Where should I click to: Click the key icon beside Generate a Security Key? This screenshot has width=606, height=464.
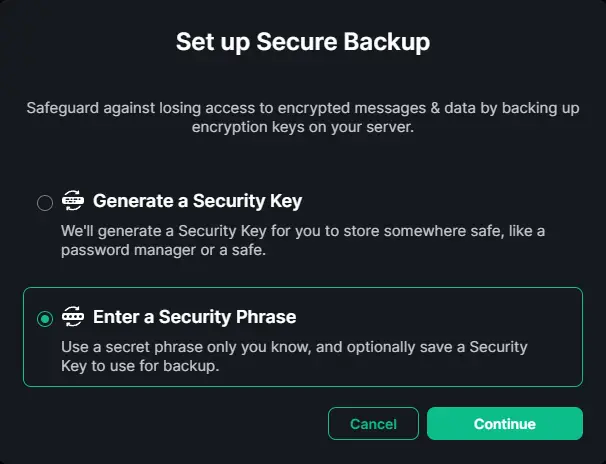pyautogui.click(x=73, y=201)
